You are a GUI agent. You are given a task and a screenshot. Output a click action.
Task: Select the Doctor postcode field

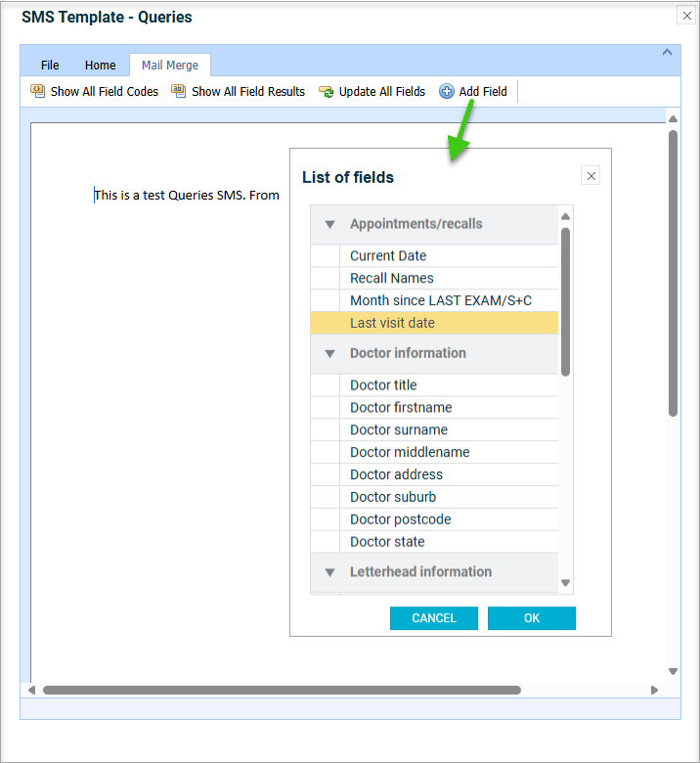click(434, 519)
